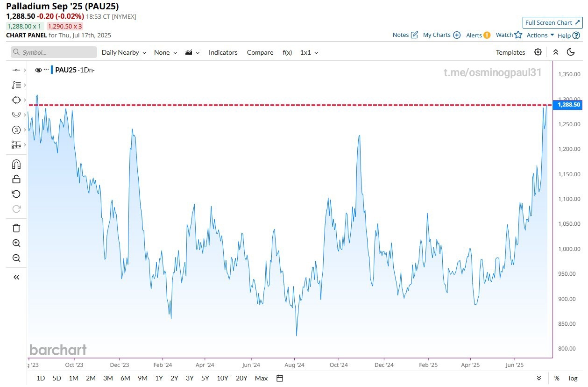Screen dimensions: 588x387
Task: Toggle dark mode moon icon
Action: (x=571, y=52)
